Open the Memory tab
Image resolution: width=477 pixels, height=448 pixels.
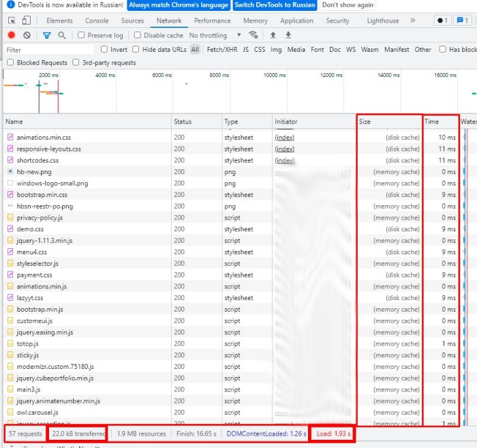(256, 20)
